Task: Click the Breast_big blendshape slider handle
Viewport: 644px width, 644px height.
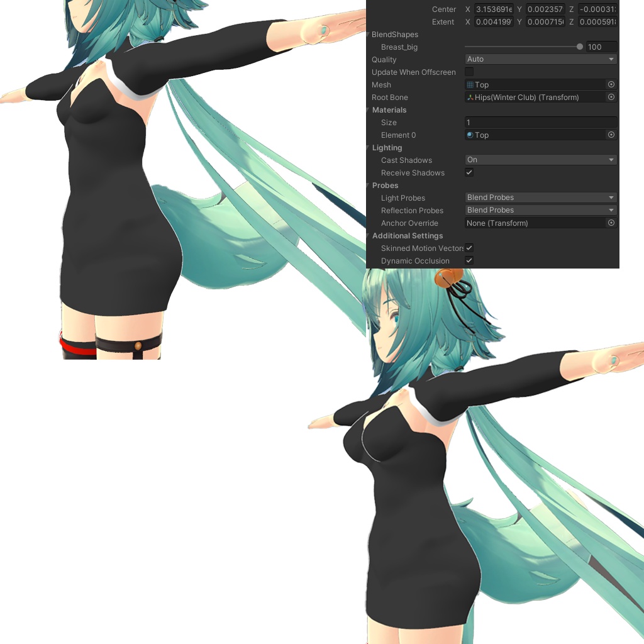Action: point(579,46)
